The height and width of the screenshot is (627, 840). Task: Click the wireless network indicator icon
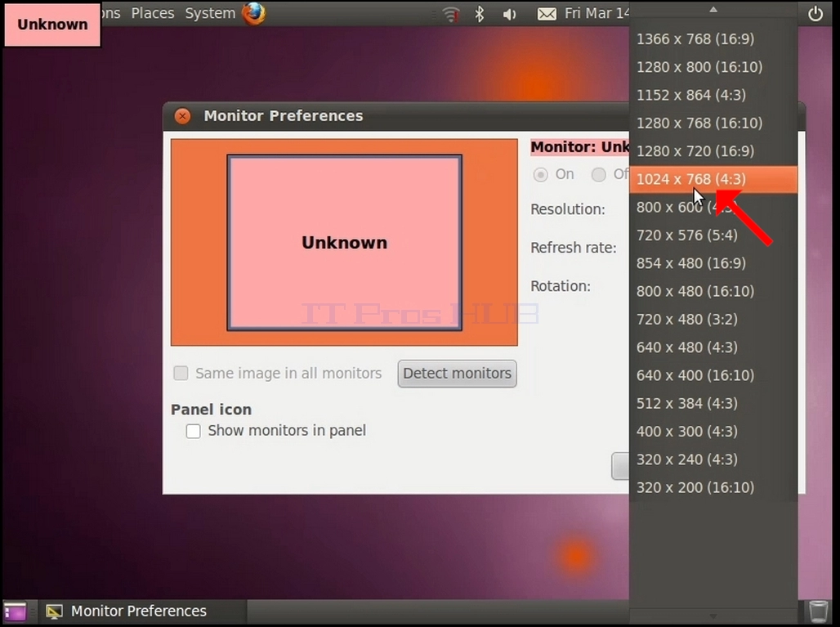click(451, 13)
